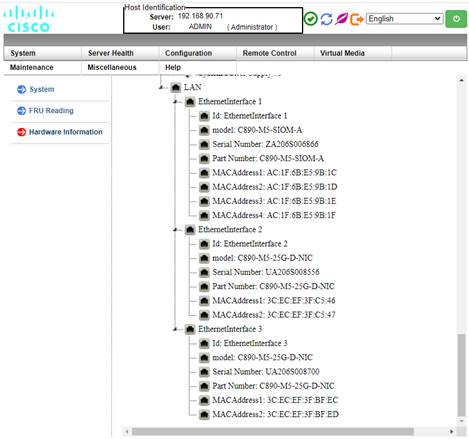Image resolution: width=469 pixels, height=439 pixels.
Task: Click icon beside Id: EthernetInterface 3
Action: (204, 343)
